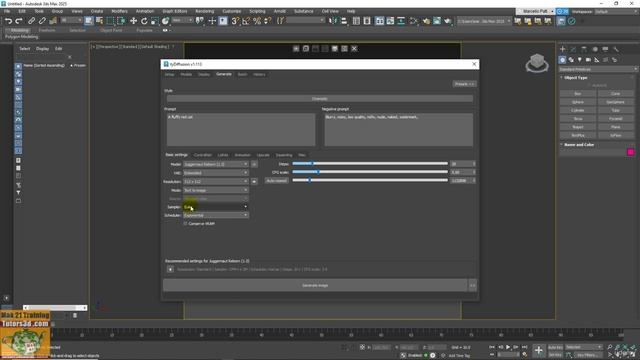Open the Resolution dropdown

(x=216, y=181)
